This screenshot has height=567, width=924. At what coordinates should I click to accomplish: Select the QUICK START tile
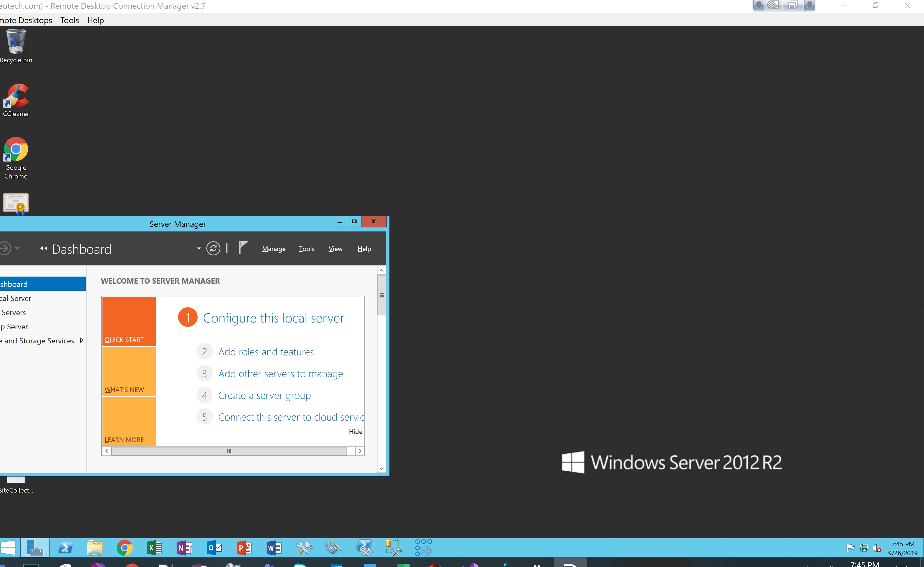pyautogui.click(x=129, y=321)
